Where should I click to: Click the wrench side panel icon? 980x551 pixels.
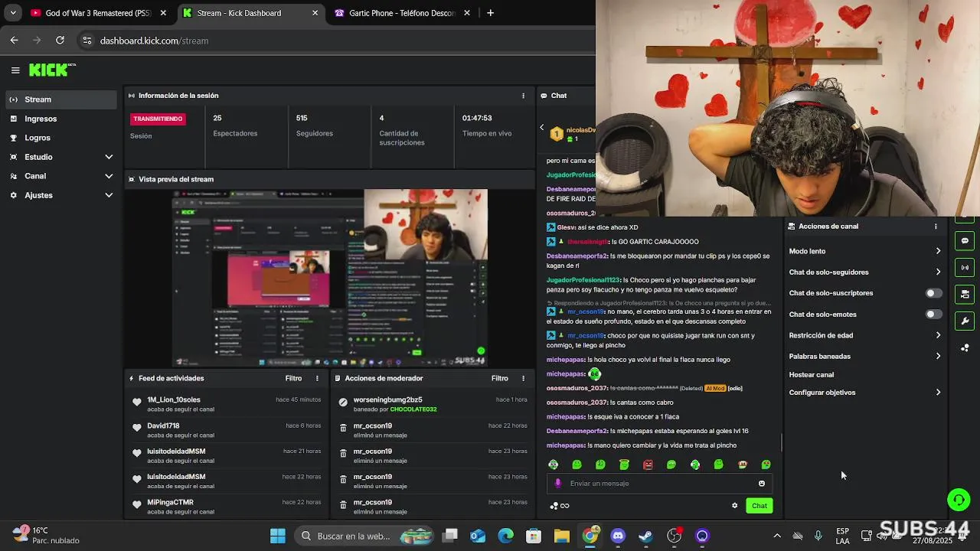point(965,321)
